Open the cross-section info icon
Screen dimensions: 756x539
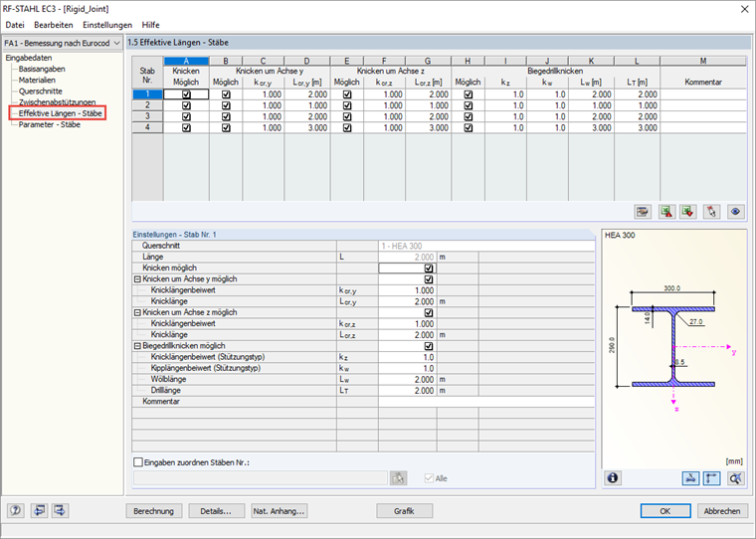[x=613, y=477]
